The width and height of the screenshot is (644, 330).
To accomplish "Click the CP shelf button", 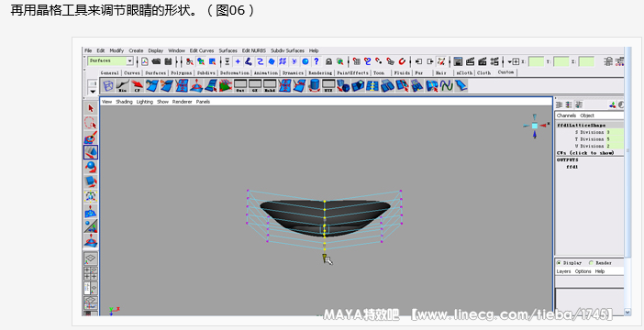I will 138,86.
